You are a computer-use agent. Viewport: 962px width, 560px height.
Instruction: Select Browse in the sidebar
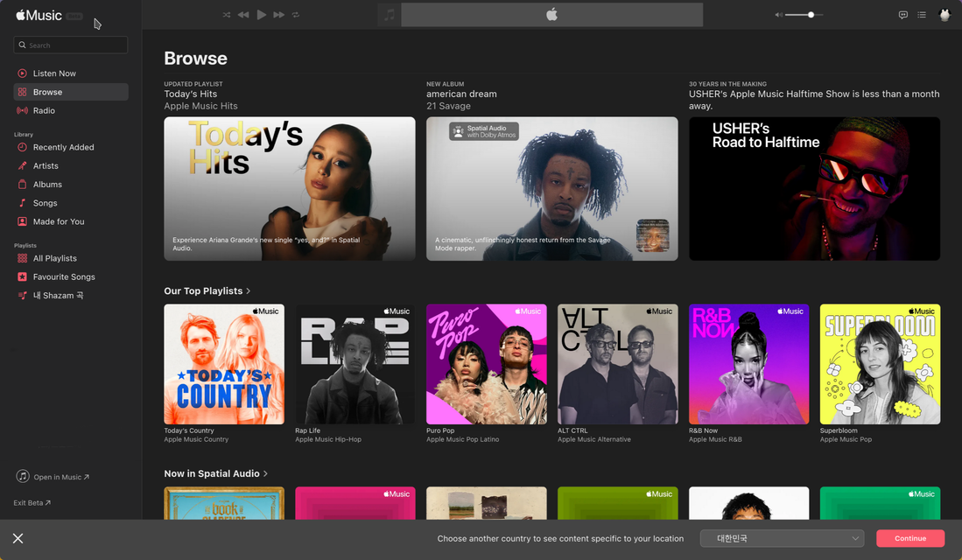[71, 92]
